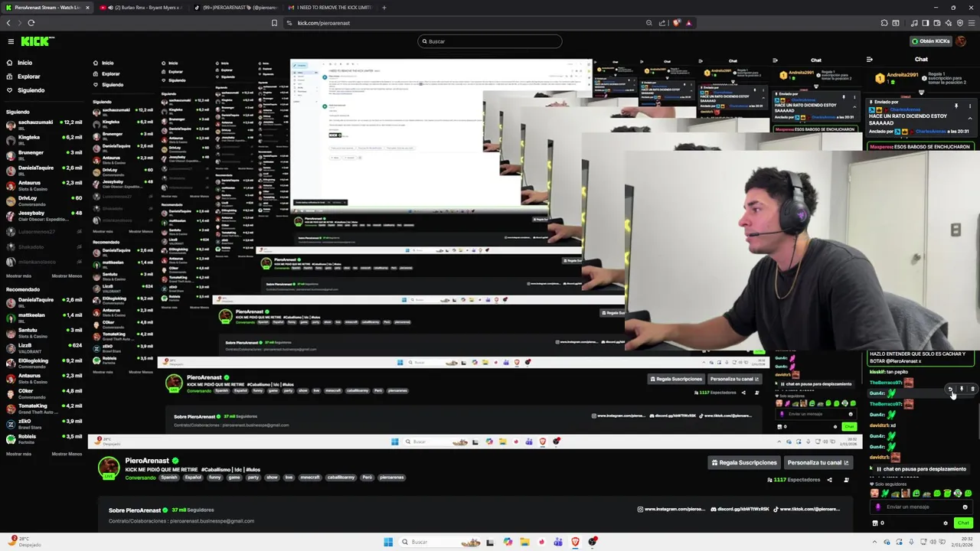Focus the Buscar search field on Kick

(490, 41)
